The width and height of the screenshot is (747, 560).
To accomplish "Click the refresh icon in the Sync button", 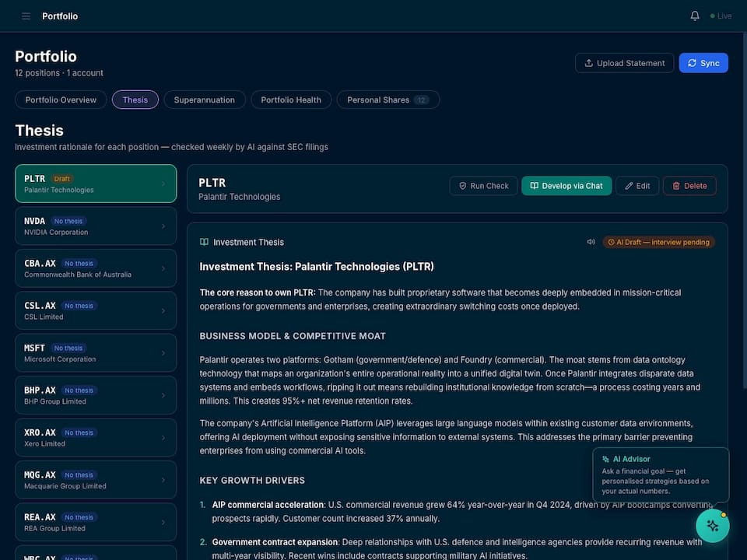I will point(693,62).
